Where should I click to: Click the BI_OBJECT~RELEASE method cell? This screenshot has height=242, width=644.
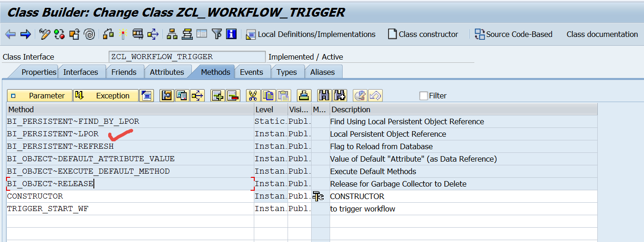130,184
